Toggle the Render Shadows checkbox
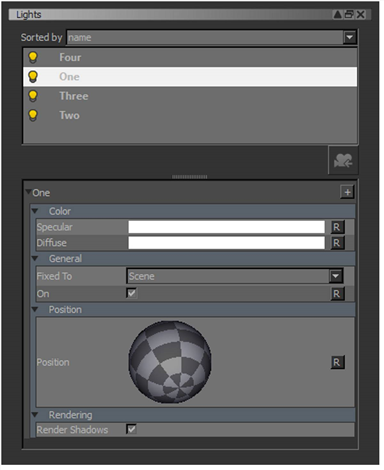Viewport: 384px width, 470px height. (x=132, y=429)
